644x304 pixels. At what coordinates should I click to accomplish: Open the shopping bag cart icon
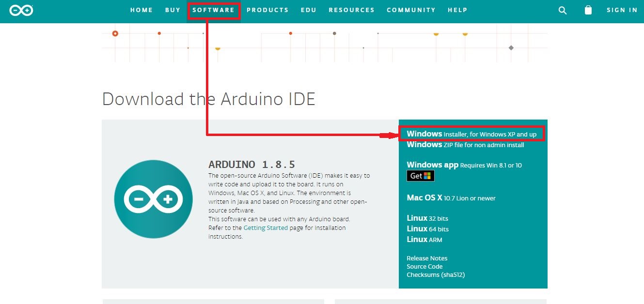pyautogui.click(x=588, y=10)
